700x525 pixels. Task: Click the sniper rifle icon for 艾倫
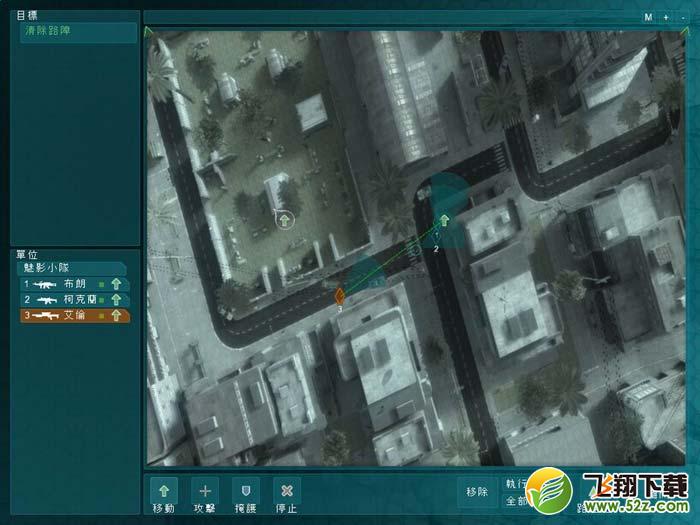45,316
